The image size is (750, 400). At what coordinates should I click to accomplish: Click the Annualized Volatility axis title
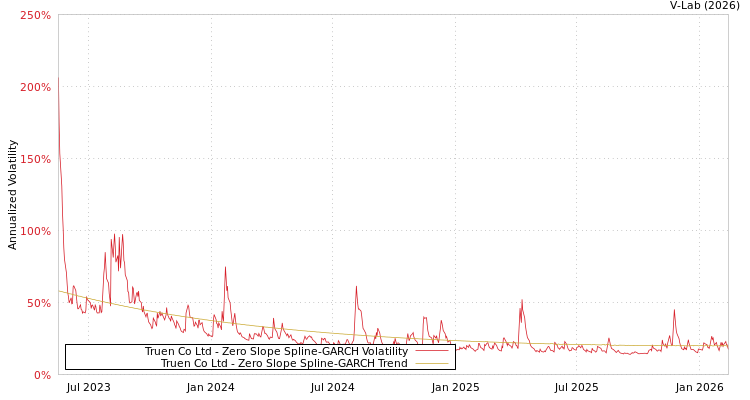click(x=12, y=195)
